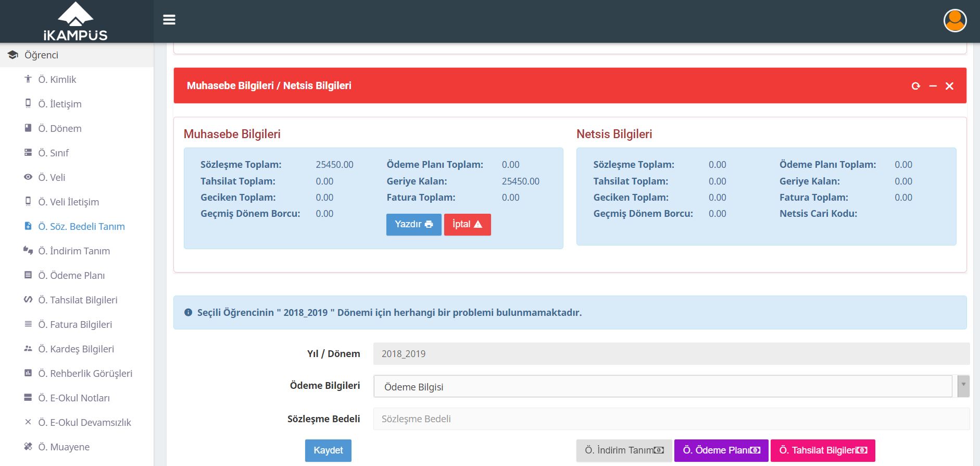
Task: Click the Ö. E-Okul Notları icon
Action: point(28,397)
